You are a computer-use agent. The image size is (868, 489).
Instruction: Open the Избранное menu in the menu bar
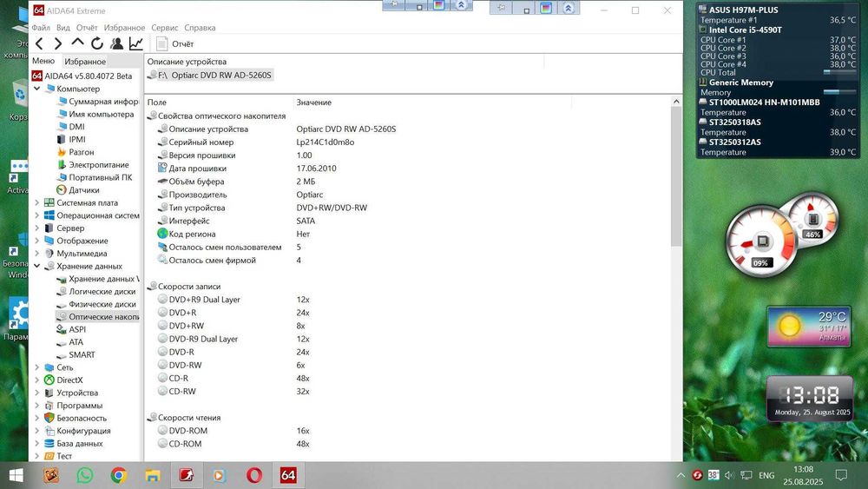pyautogui.click(x=124, y=28)
